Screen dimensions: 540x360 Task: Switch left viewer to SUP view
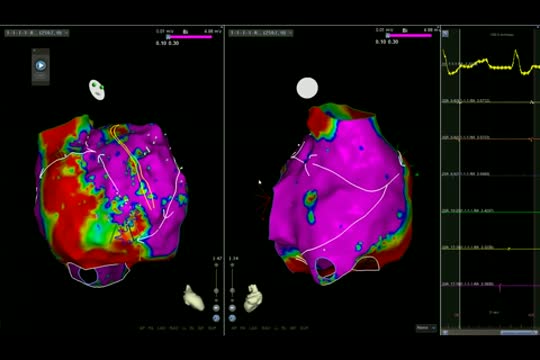coord(212,328)
